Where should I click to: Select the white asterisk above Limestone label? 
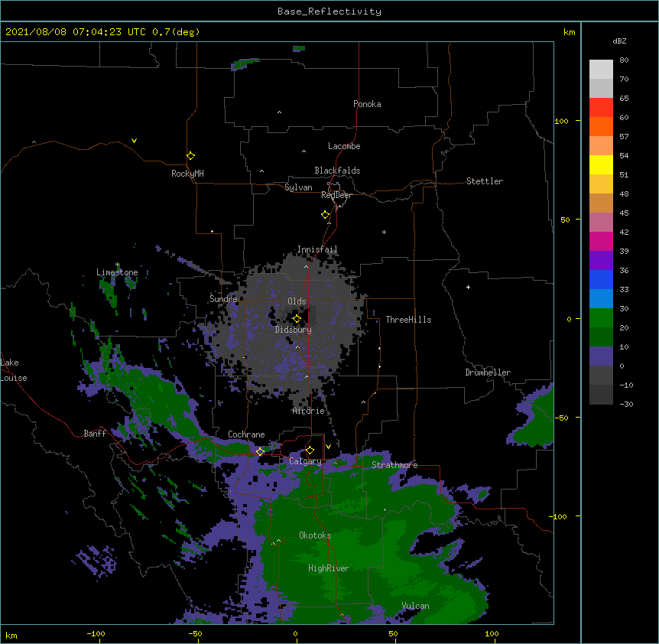[x=118, y=265]
